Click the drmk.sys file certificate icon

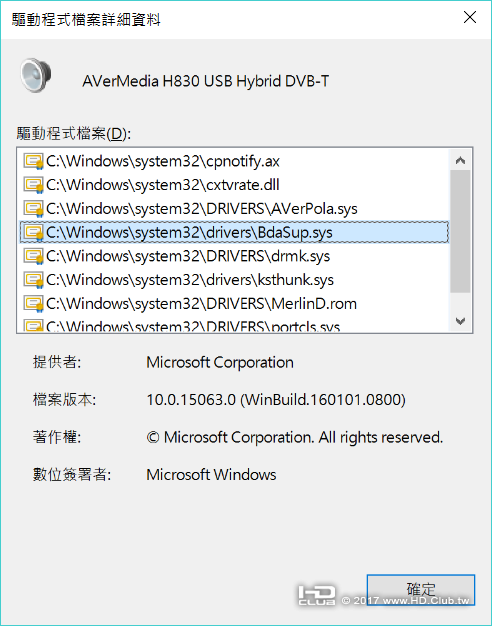pos(33,256)
